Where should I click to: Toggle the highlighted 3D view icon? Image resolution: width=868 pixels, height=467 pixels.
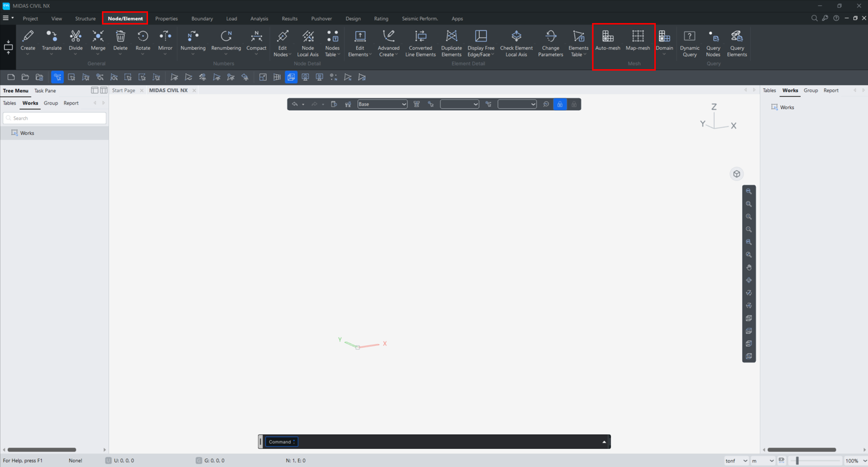tap(291, 77)
